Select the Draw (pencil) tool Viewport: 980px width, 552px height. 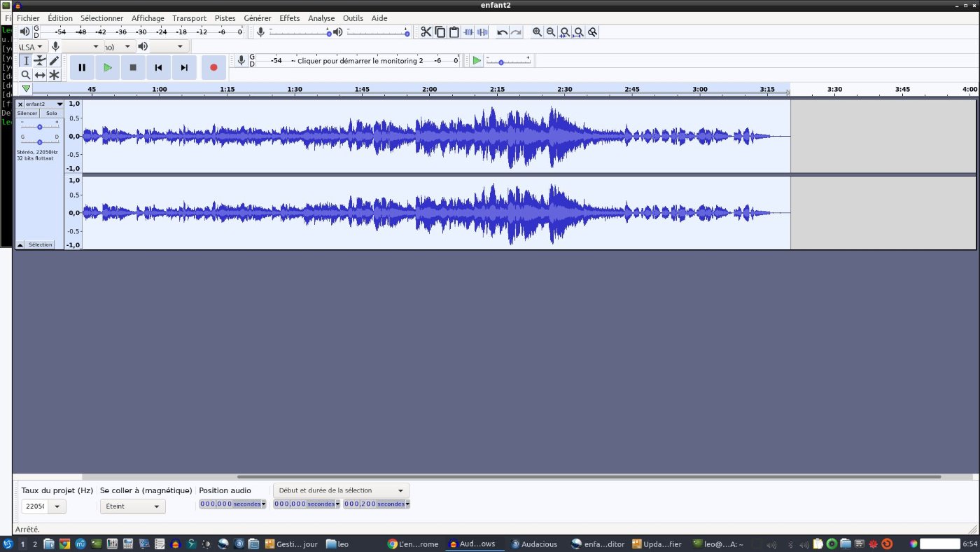tap(54, 61)
